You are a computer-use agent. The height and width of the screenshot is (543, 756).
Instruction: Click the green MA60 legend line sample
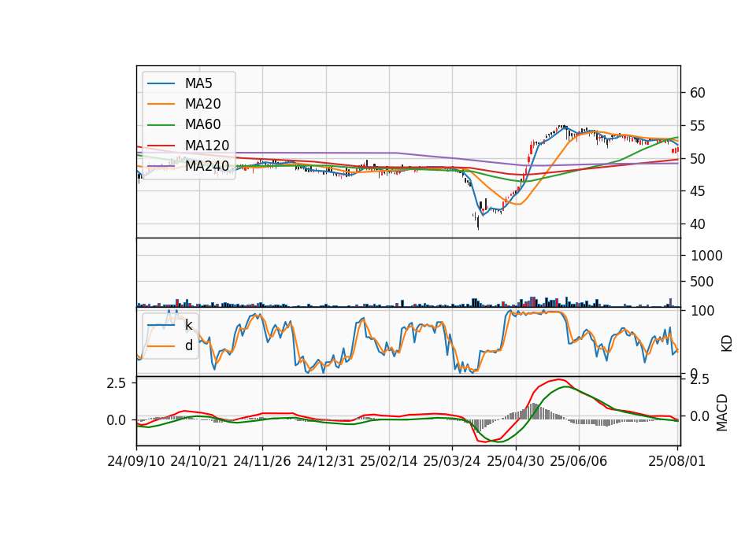(x=161, y=125)
